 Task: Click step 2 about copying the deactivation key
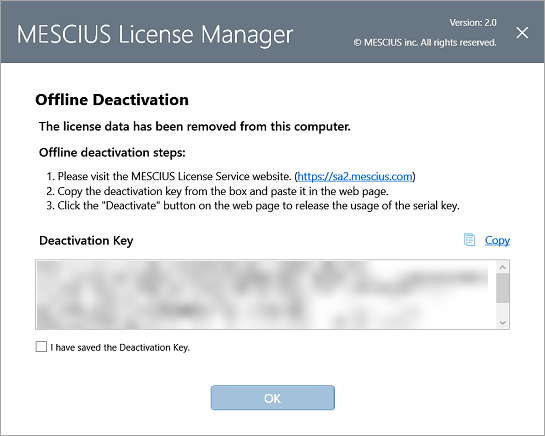[218, 191]
